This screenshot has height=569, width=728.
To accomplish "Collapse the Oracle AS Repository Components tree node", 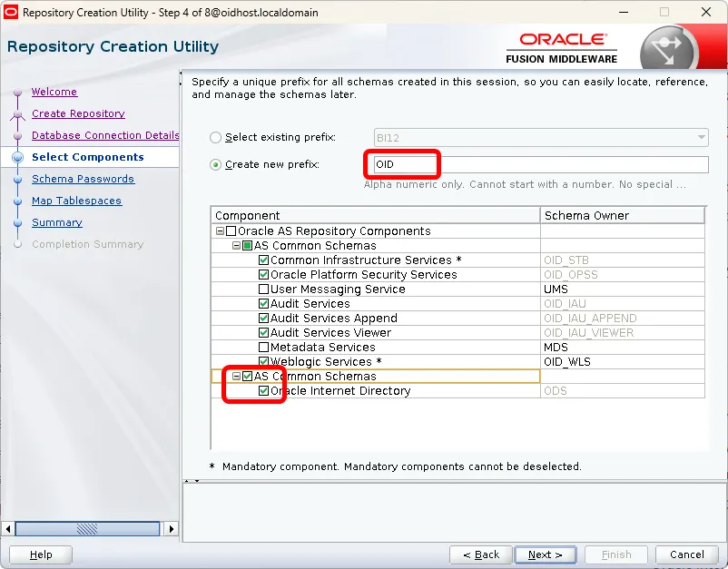I will click(220, 231).
